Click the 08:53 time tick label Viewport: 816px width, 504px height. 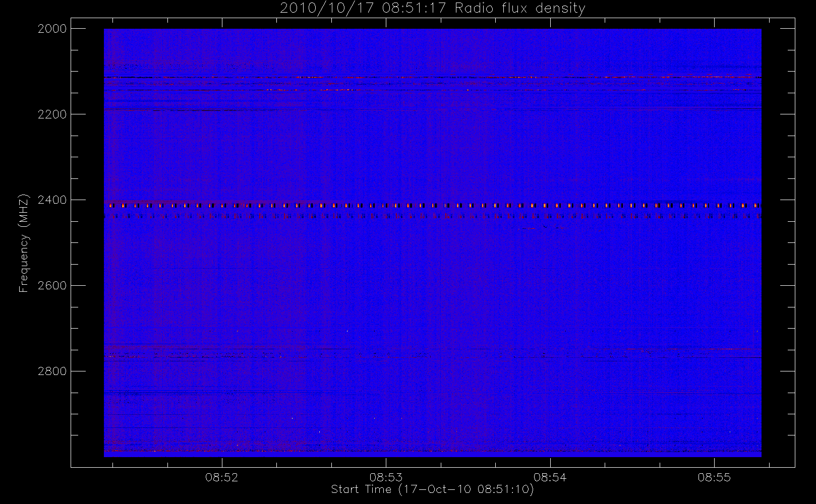386,477
